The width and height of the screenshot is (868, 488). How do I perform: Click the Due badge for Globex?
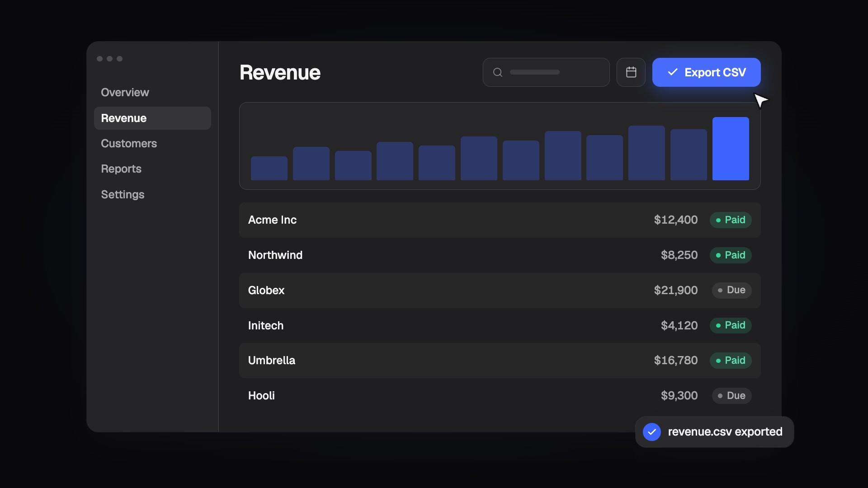click(x=732, y=290)
